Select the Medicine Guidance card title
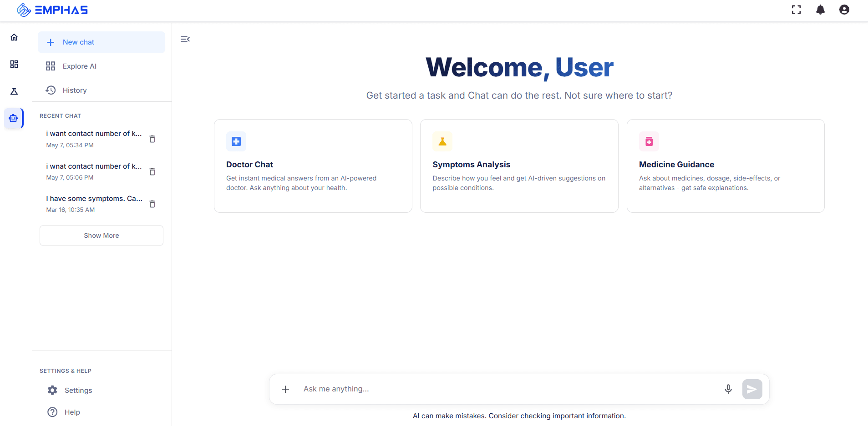Screen dimensions: 868x426 [676, 165]
